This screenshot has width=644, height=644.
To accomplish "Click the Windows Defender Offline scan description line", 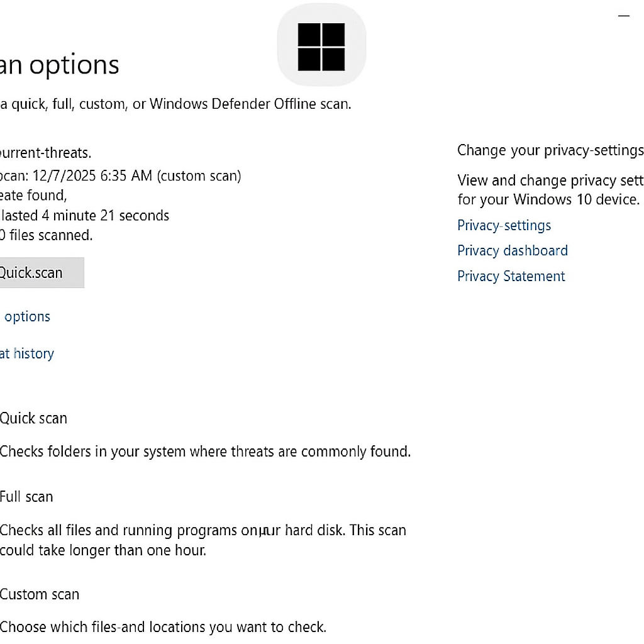I will (x=176, y=104).
